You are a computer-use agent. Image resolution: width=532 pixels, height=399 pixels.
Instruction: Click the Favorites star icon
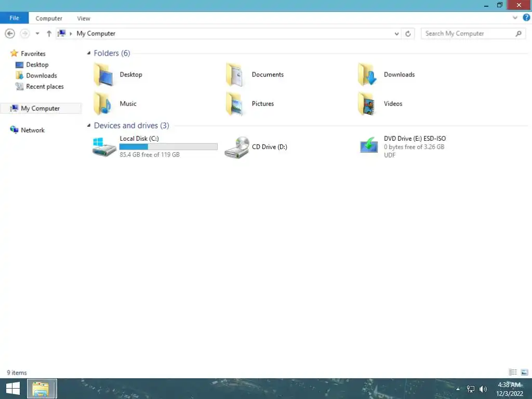(14, 54)
